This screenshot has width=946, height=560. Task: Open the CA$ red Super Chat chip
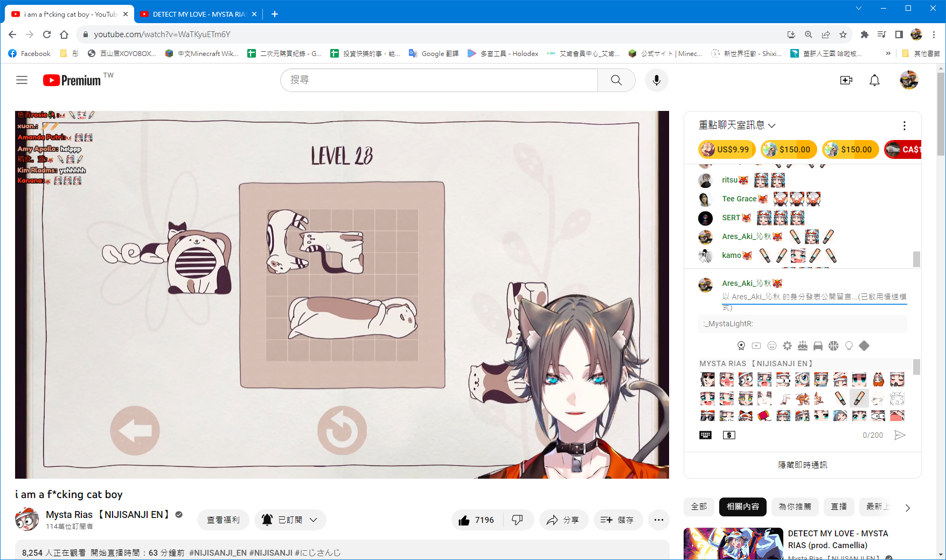(x=903, y=150)
